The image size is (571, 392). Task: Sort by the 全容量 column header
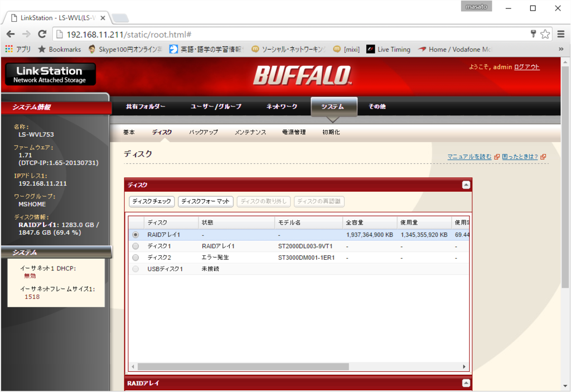[x=370, y=222]
